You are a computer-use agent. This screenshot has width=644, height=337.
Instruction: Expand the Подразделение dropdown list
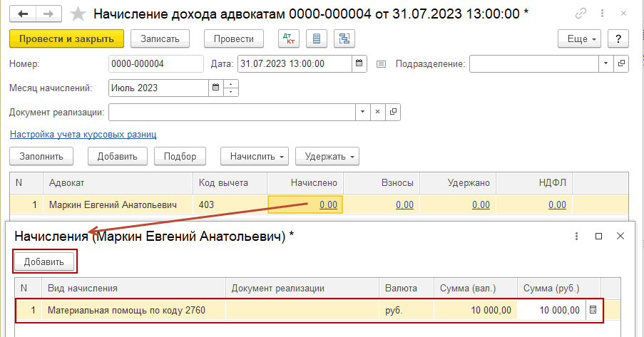[605, 63]
